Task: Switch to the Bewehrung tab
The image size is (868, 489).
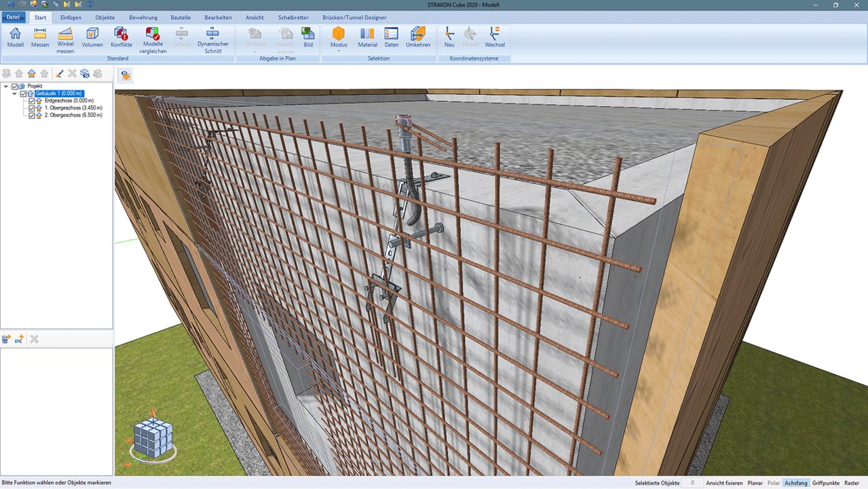Action: click(143, 17)
